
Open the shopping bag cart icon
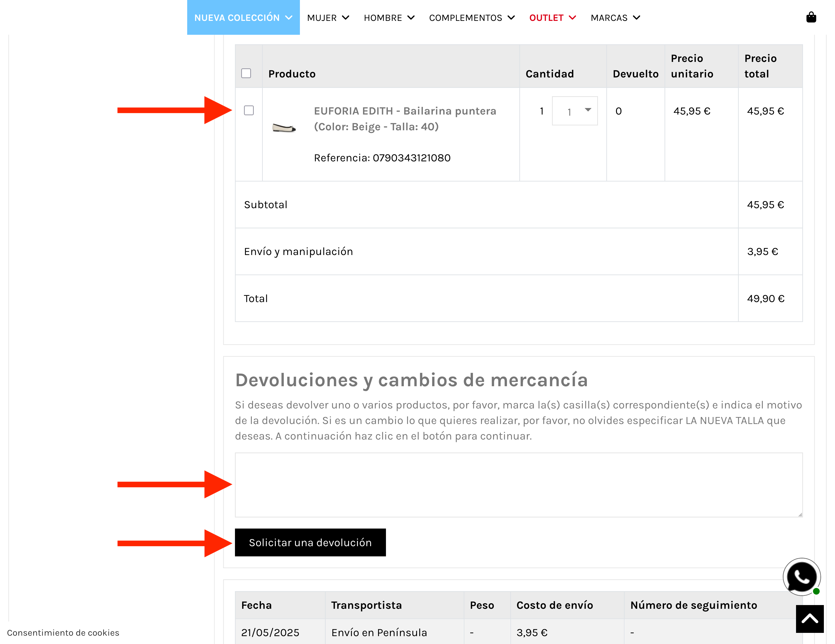[811, 18]
